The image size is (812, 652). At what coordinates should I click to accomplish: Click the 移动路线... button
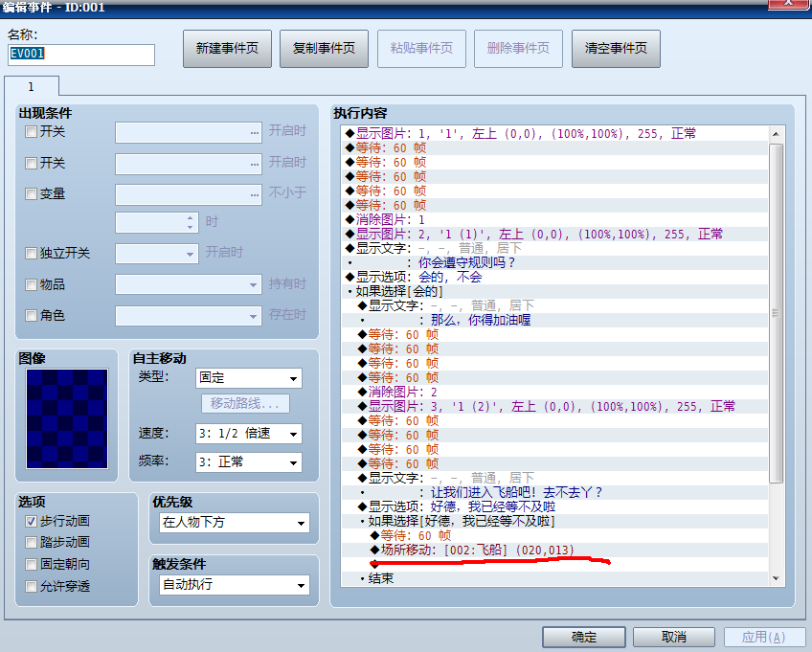pos(245,403)
